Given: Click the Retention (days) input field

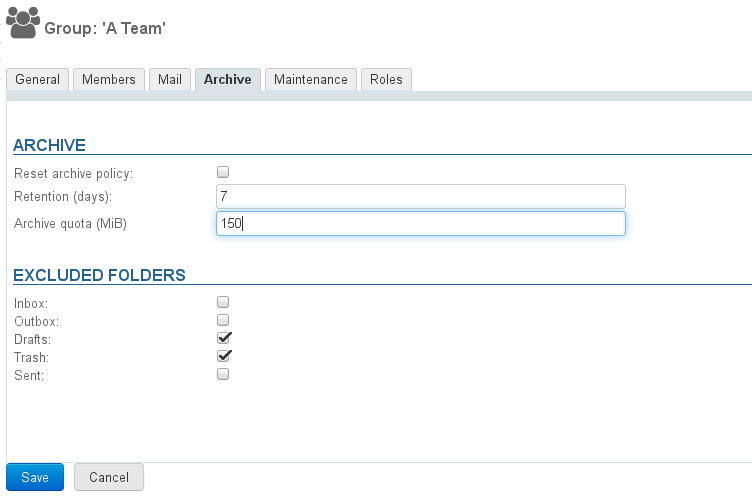Looking at the screenshot, I should click(421, 197).
